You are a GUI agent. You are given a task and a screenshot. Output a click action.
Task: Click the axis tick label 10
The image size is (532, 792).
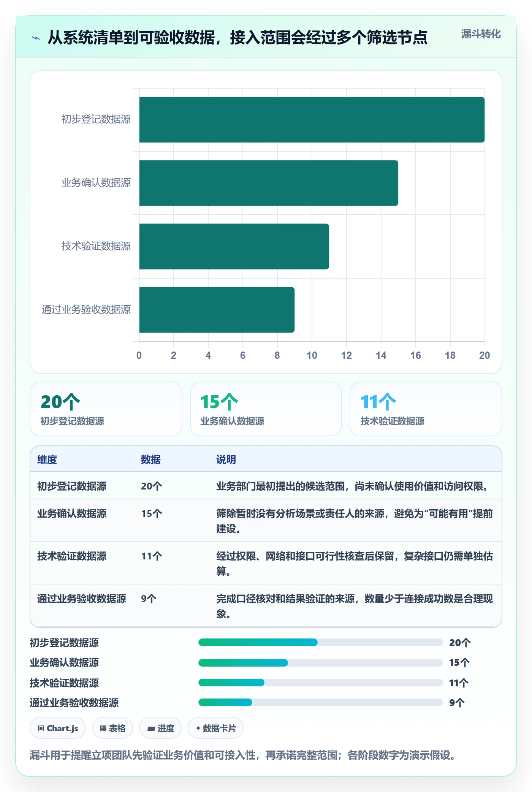click(312, 355)
